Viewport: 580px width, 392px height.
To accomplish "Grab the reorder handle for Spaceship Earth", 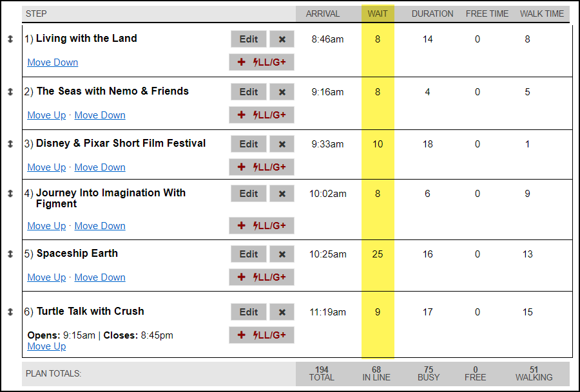I will 10,254.
